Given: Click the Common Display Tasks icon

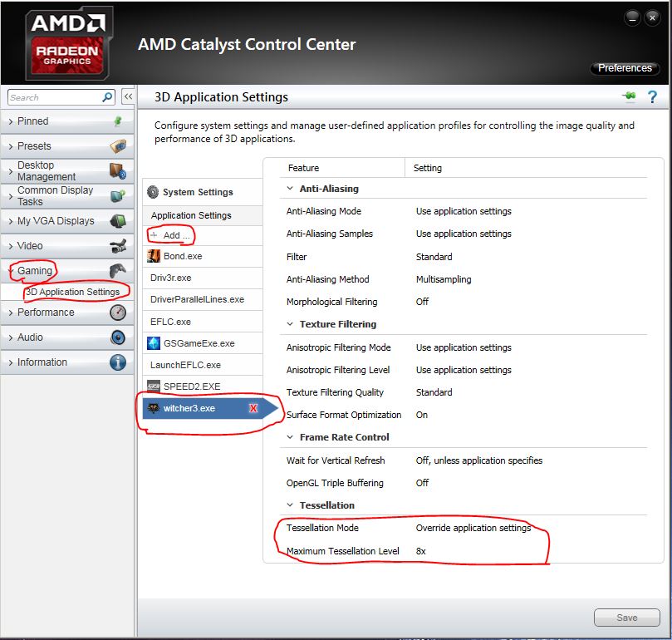Looking at the screenshot, I should (x=118, y=195).
